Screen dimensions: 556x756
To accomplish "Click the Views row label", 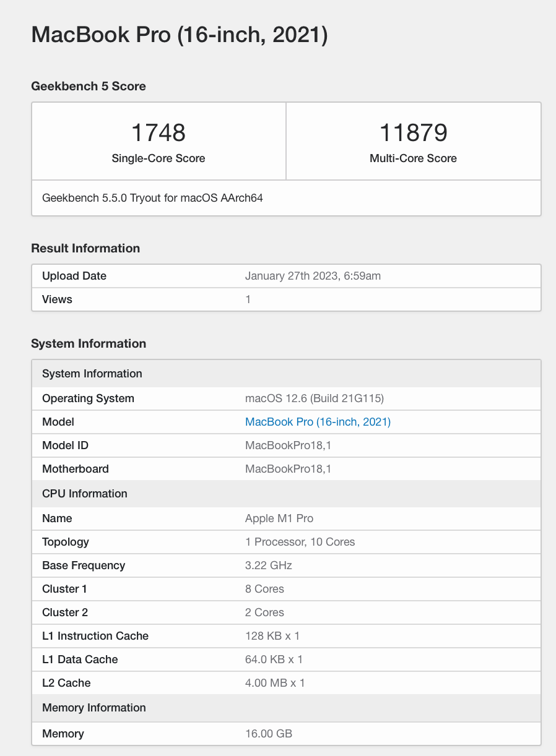I will pos(57,299).
